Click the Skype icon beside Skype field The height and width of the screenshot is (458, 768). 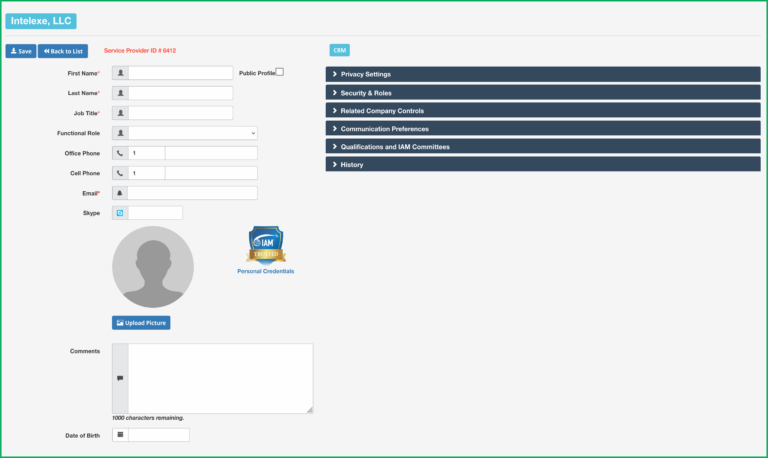(120, 213)
